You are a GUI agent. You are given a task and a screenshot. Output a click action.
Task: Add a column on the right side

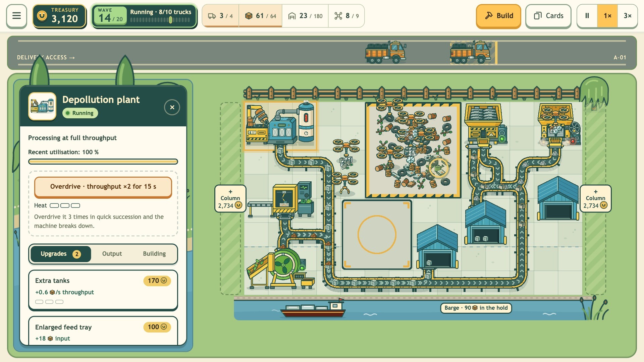pyautogui.click(x=595, y=199)
